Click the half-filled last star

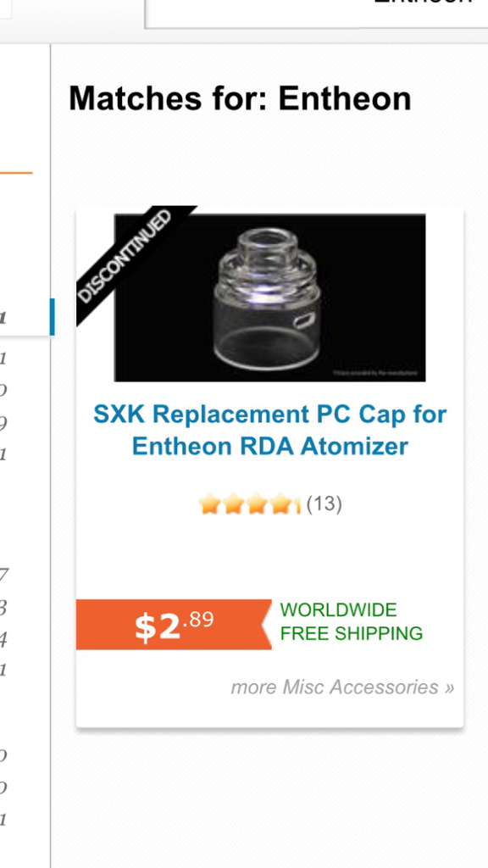tap(296, 504)
